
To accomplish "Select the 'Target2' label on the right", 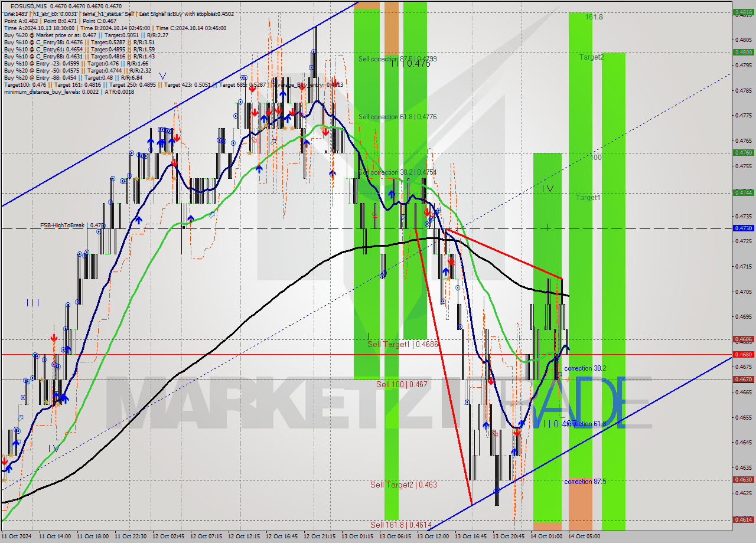I will 591,57.
